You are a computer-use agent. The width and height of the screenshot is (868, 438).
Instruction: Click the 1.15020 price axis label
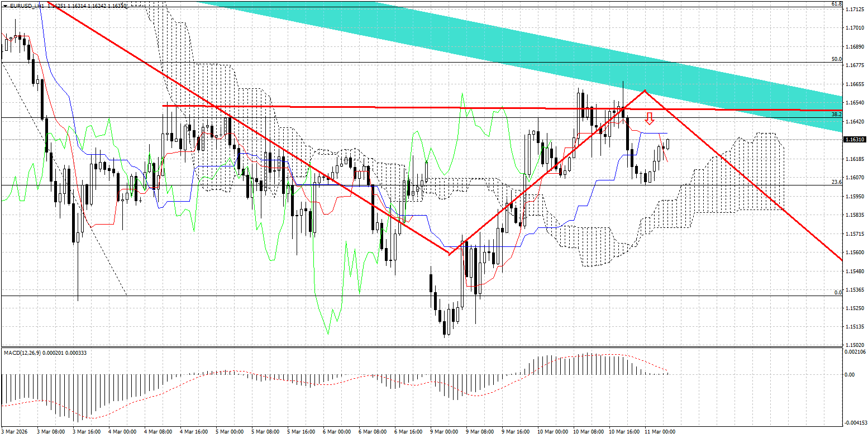point(855,345)
